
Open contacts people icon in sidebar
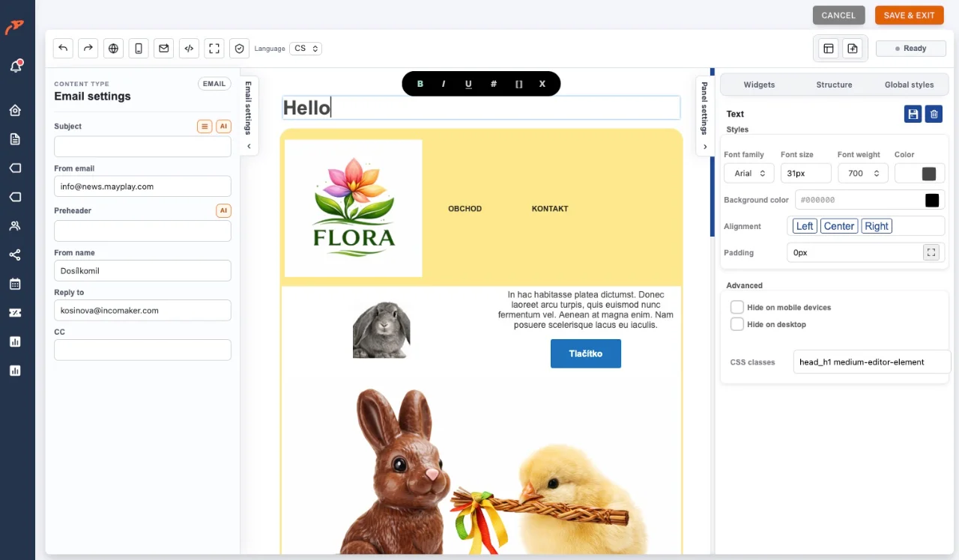pos(15,225)
